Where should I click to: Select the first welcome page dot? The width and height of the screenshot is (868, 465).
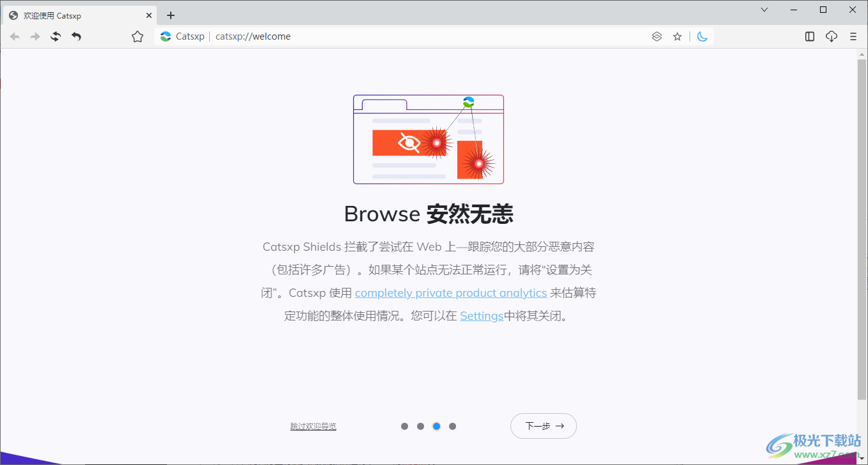(404, 426)
